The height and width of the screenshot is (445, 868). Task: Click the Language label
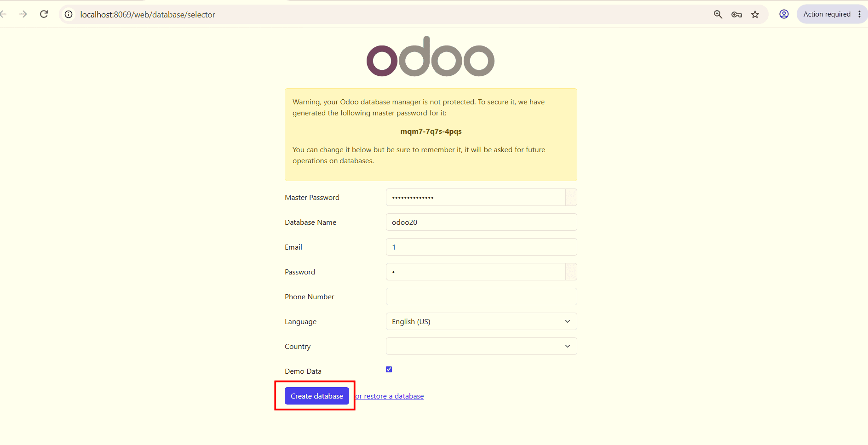click(300, 322)
